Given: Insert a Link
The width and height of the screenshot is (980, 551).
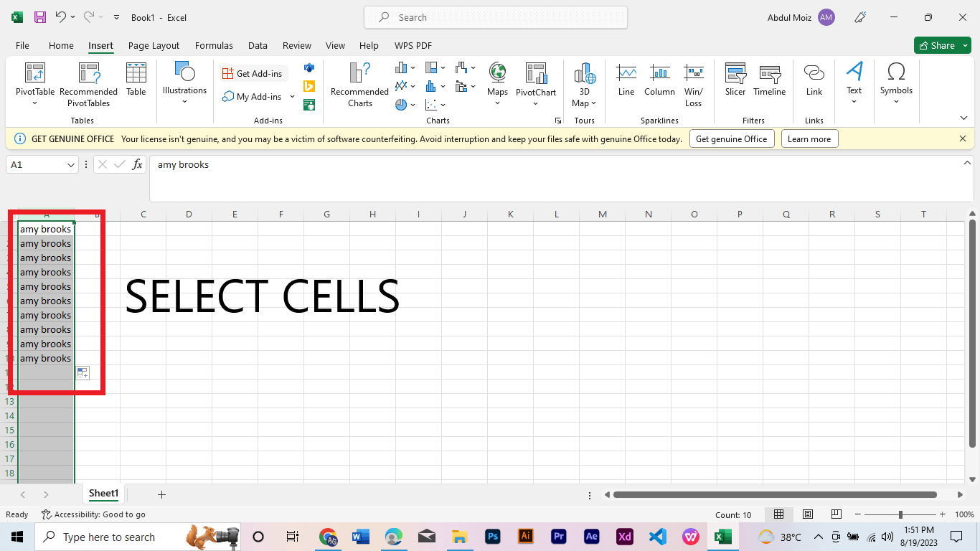Looking at the screenshot, I should pos(814,79).
